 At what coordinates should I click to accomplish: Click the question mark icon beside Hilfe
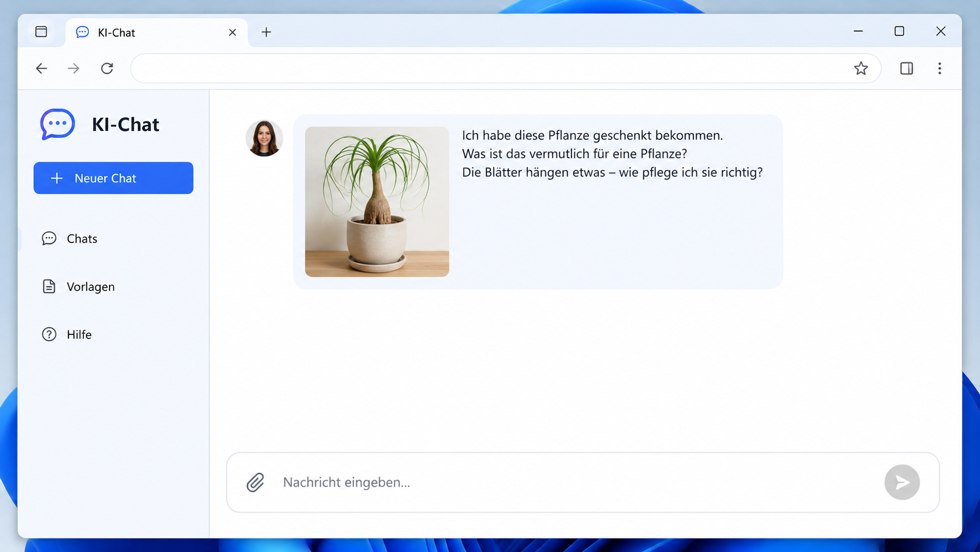click(49, 334)
